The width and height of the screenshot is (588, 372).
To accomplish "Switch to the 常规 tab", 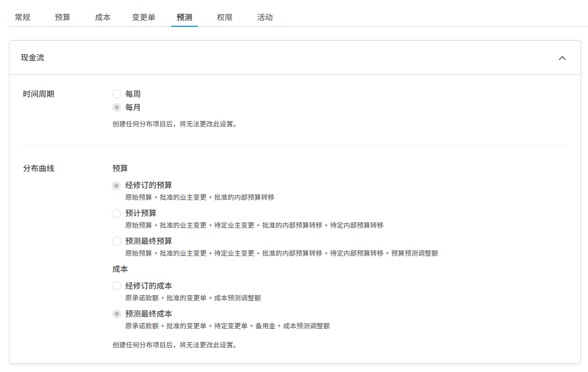I will (x=22, y=17).
